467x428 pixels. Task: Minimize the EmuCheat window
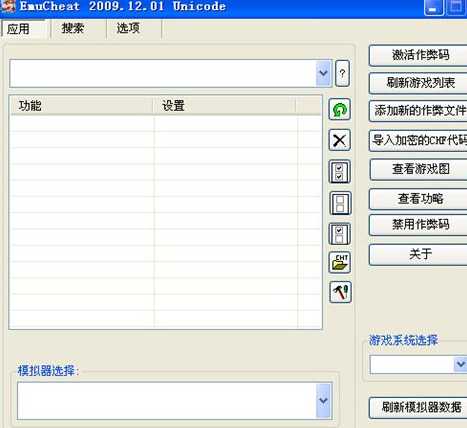433,7
